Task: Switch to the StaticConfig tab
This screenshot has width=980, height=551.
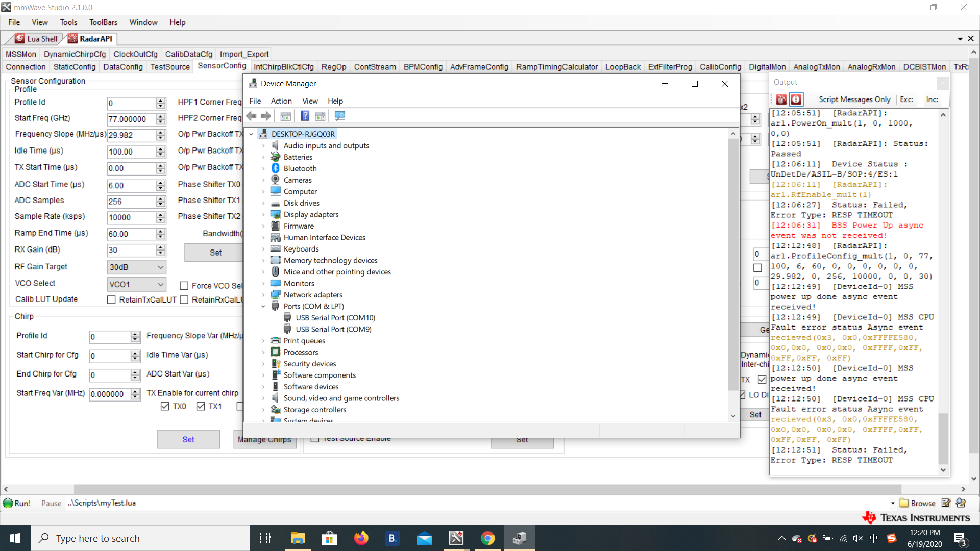Action: [x=75, y=67]
